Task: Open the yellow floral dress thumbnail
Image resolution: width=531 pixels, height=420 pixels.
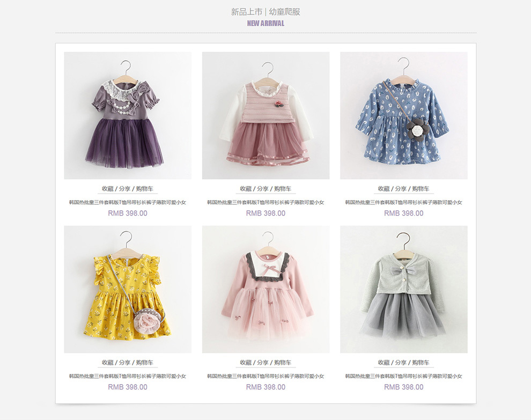Action: pos(128,289)
